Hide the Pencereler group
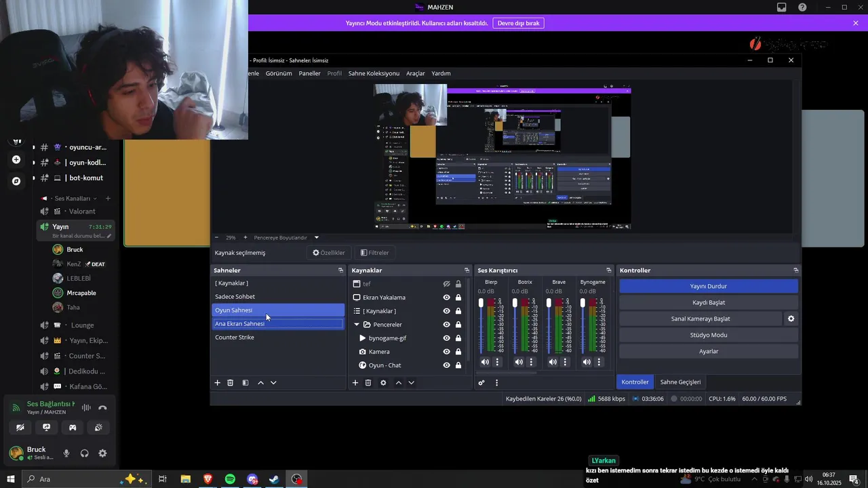This screenshot has width=868, height=488. (x=447, y=325)
